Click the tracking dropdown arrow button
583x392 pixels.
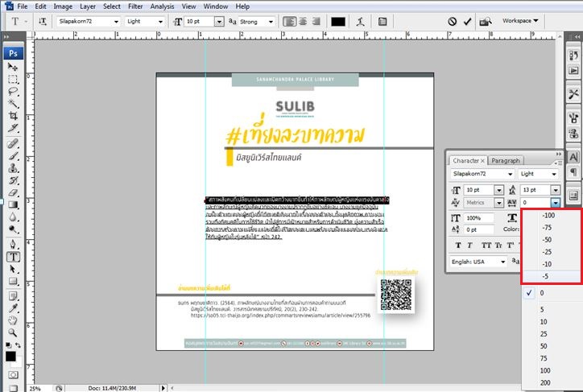555,203
